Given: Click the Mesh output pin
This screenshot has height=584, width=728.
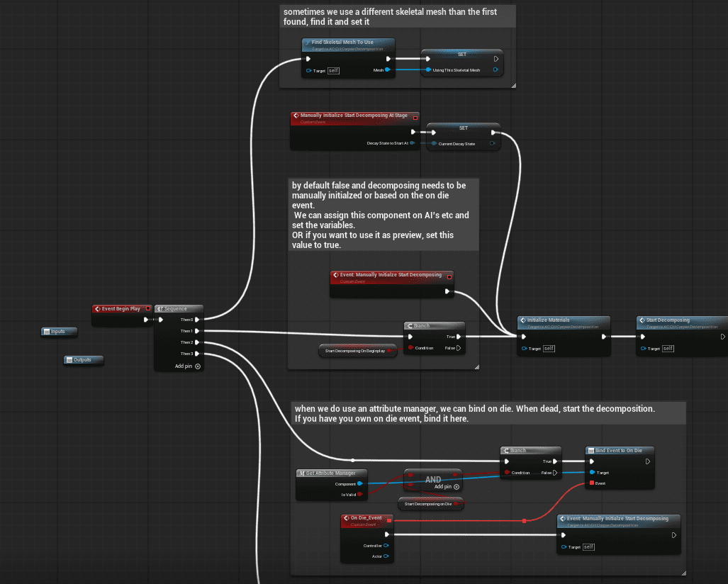Looking at the screenshot, I should (388, 70).
